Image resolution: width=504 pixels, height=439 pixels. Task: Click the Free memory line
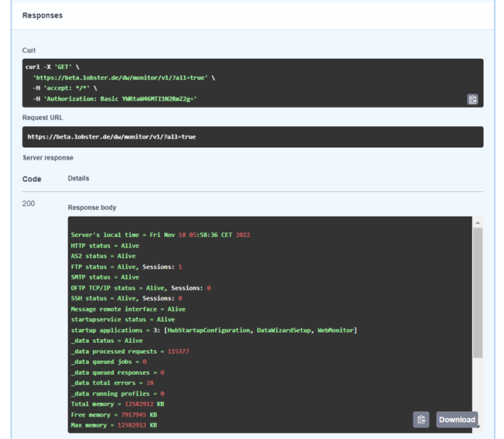(114, 415)
